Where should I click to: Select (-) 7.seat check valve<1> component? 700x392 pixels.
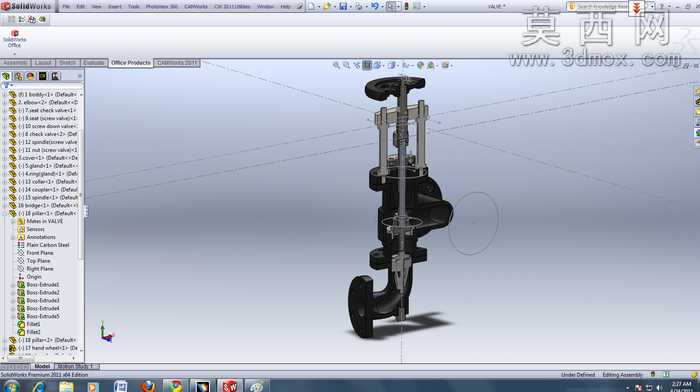point(43,110)
